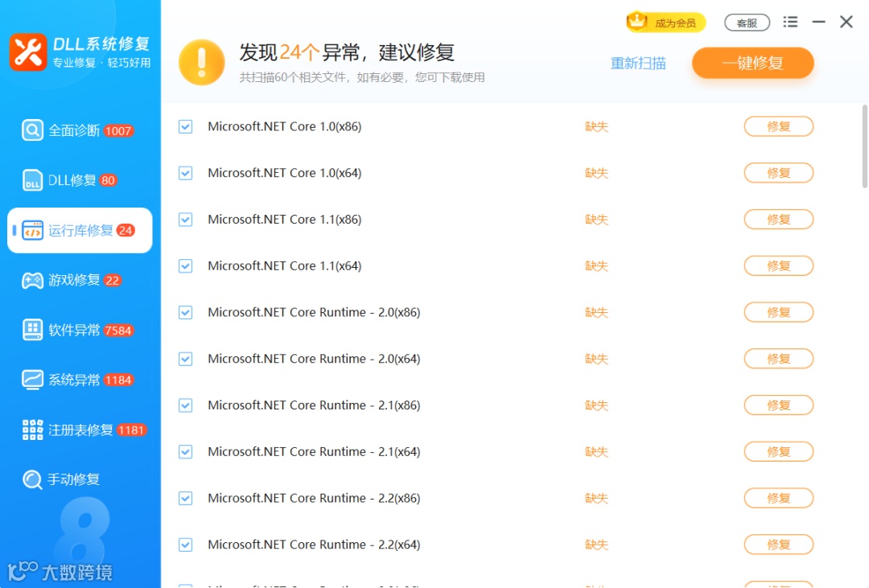Click 修复 for Microsoft.NET Core 1.1(x64)

point(779,266)
